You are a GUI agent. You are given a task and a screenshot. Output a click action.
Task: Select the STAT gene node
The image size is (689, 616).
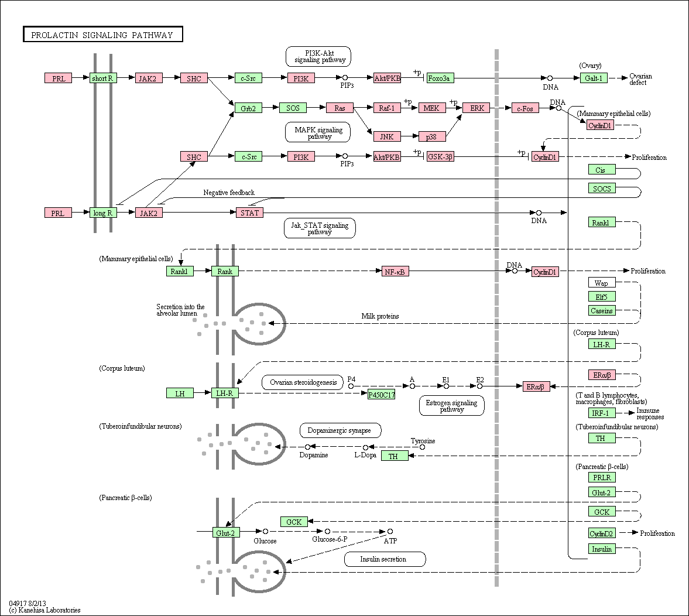(249, 213)
